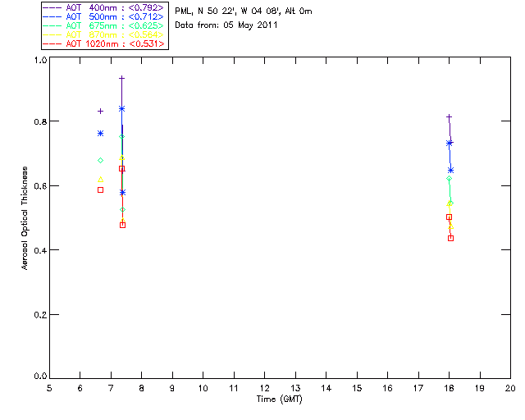The image size is (525, 420).
Task: Click the y-axis value 0.0
Action: (40, 377)
